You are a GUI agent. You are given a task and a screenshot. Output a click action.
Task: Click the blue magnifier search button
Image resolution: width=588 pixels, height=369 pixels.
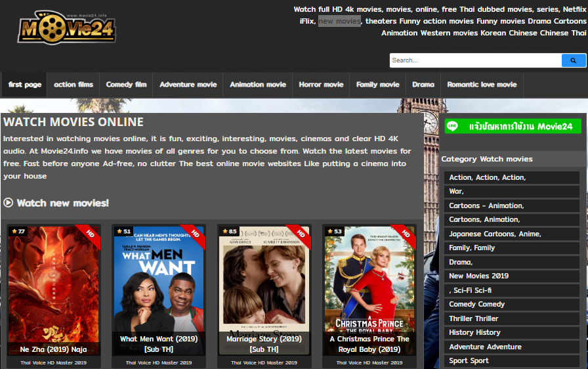point(574,60)
